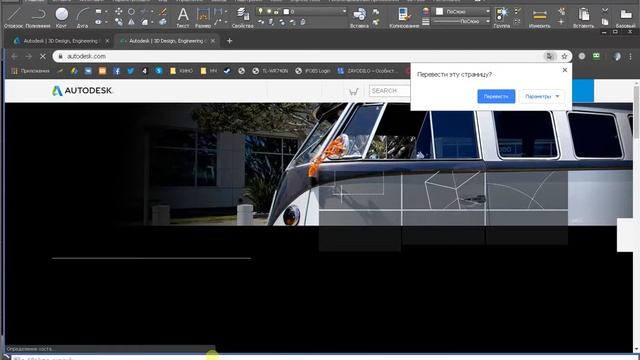Click the Autodesk logo

(x=82, y=91)
